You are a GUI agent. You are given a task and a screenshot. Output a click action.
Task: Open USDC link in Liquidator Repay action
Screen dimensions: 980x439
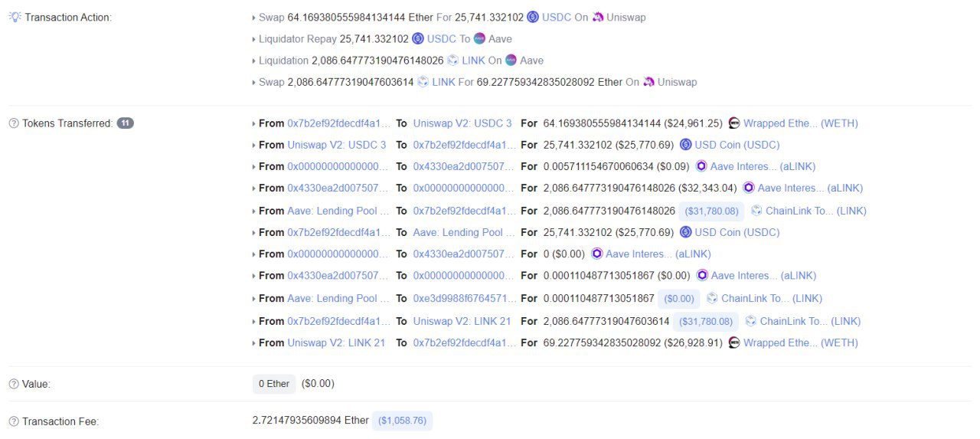click(x=442, y=38)
